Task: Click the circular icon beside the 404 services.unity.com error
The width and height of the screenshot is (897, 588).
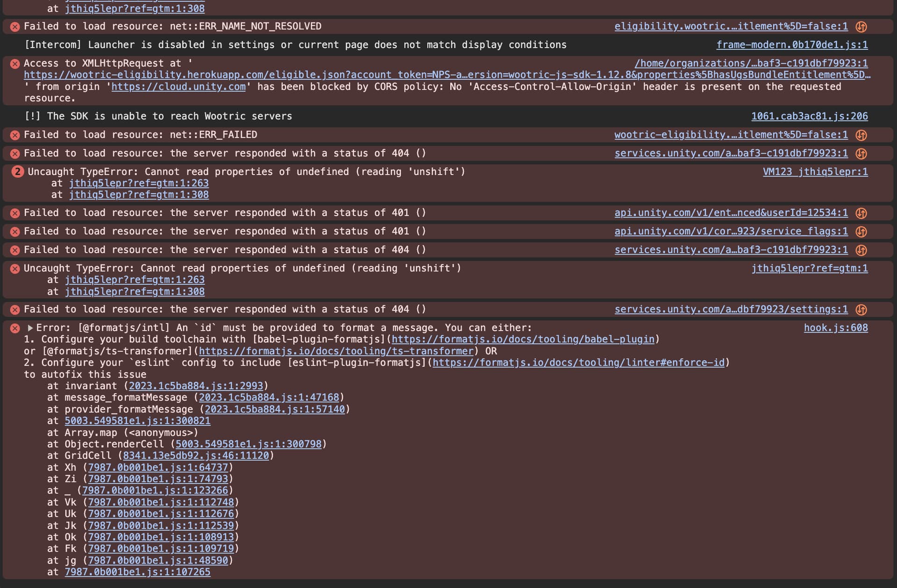Action: click(861, 153)
